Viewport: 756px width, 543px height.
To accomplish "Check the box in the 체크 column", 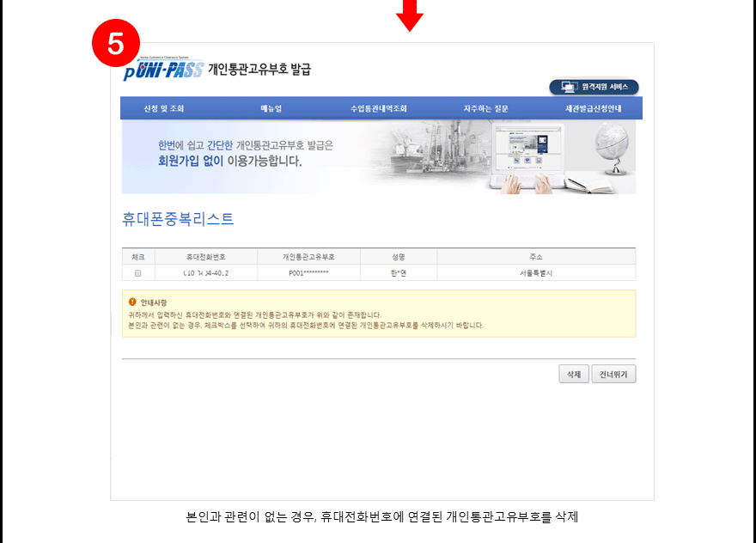I will click(x=137, y=273).
